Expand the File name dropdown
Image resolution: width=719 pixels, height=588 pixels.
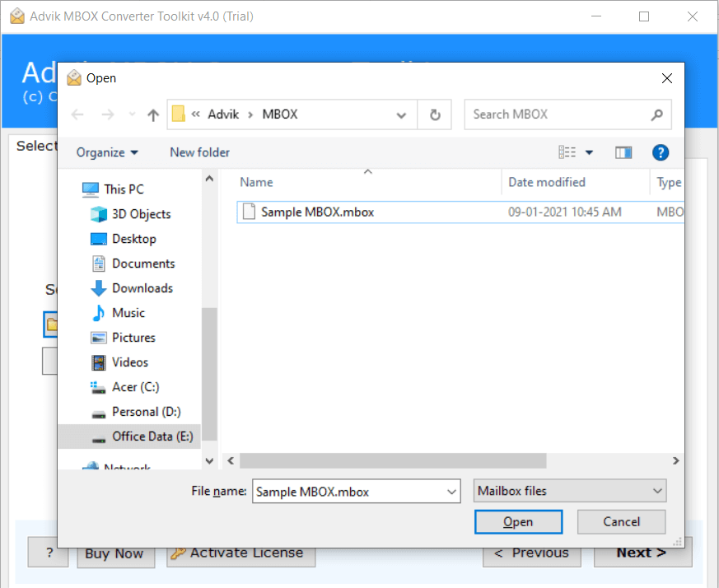click(x=451, y=492)
